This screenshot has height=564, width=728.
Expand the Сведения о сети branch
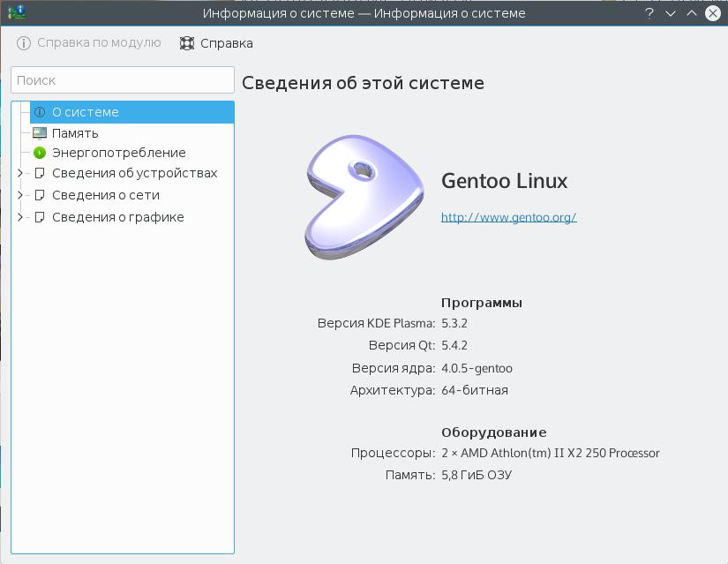tap(21, 195)
